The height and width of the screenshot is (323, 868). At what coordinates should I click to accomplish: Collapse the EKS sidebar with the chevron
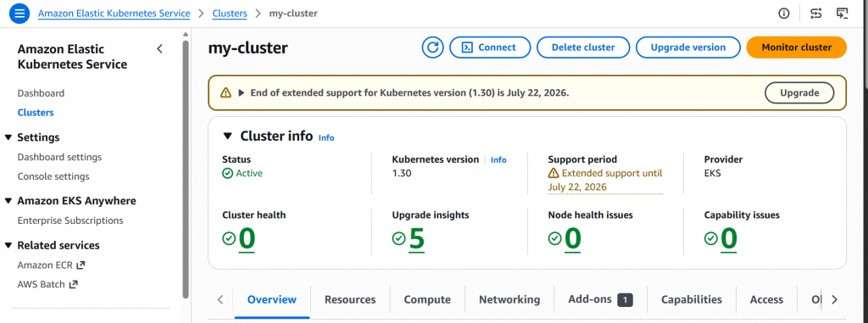click(x=159, y=49)
